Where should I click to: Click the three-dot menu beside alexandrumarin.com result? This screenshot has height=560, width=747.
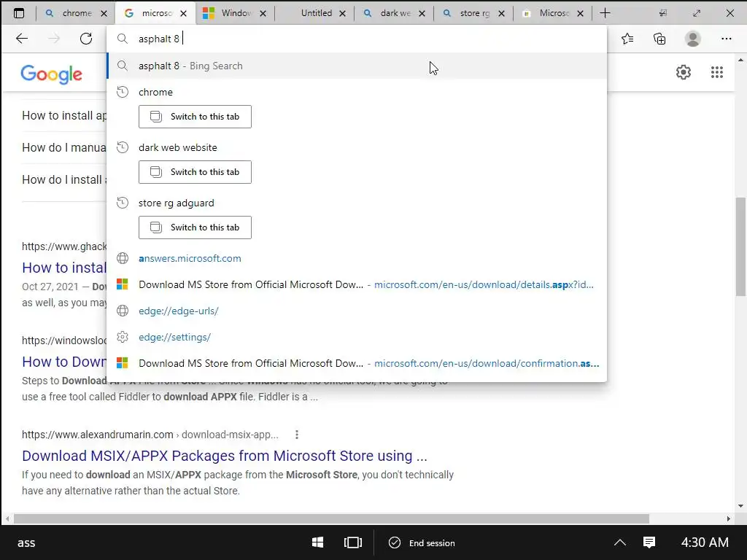coord(297,435)
